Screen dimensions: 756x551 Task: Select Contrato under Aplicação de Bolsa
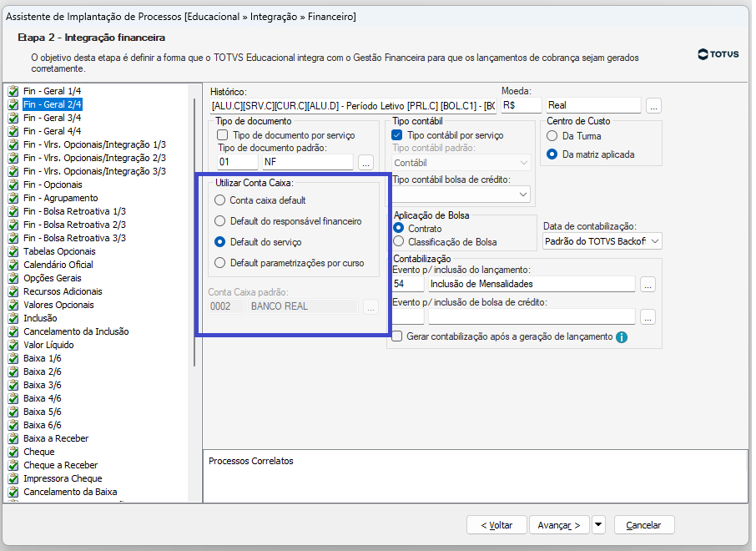(399, 228)
